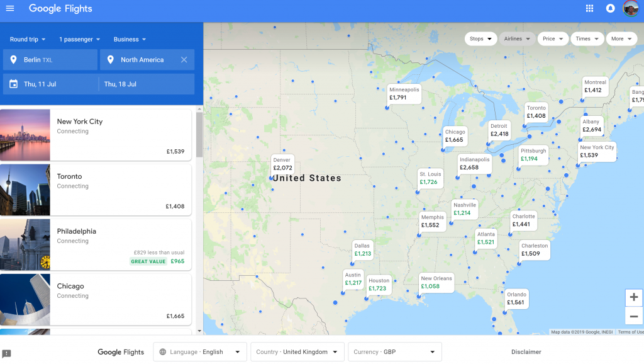
Task: Click the Chicago thumbnail image
Action: pos(25,300)
